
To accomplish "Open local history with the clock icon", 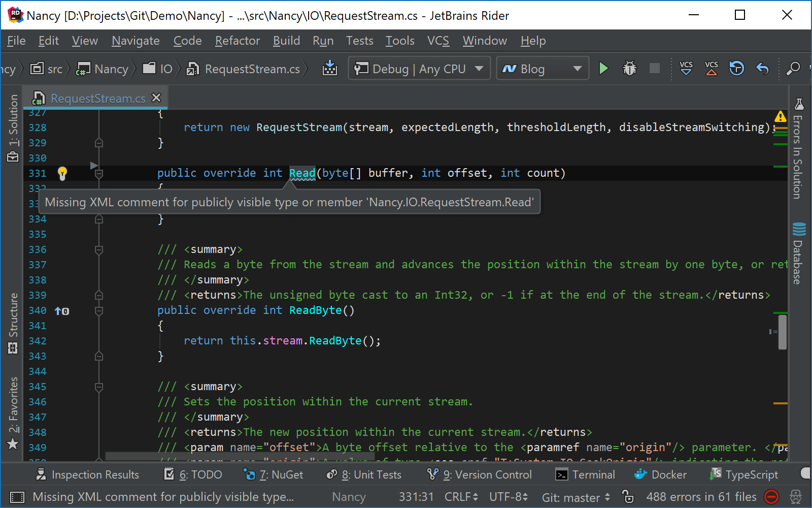I will pos(736,68).
